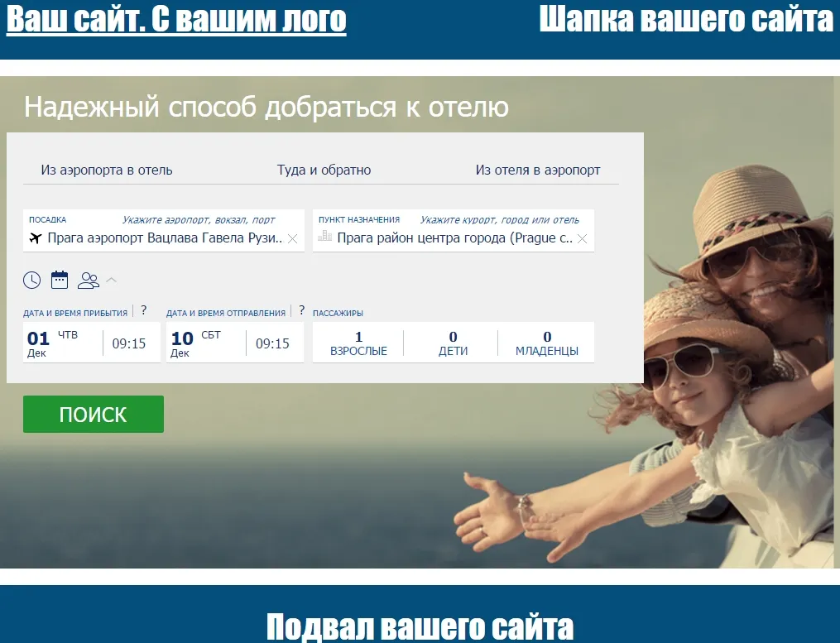Switch to the 'Туда и обратно' tab
Screen dimensions: 840x643
[x=324, y=170]
